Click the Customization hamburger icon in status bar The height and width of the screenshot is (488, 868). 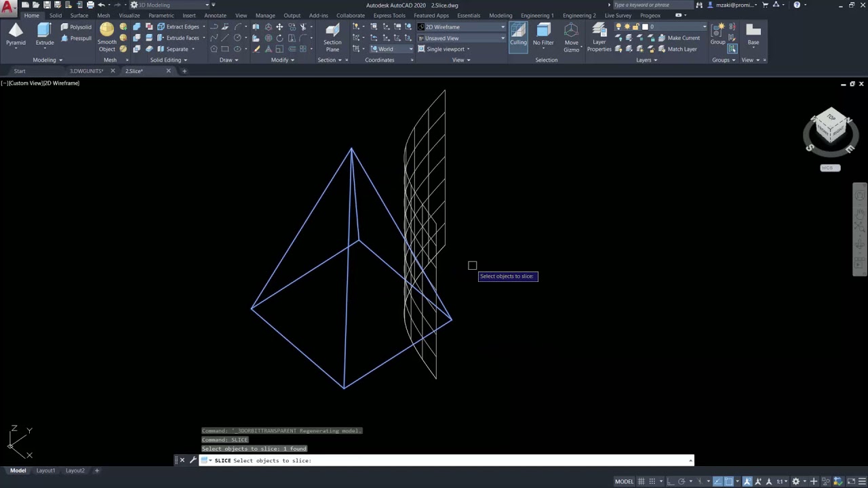(x=861, y=481)
